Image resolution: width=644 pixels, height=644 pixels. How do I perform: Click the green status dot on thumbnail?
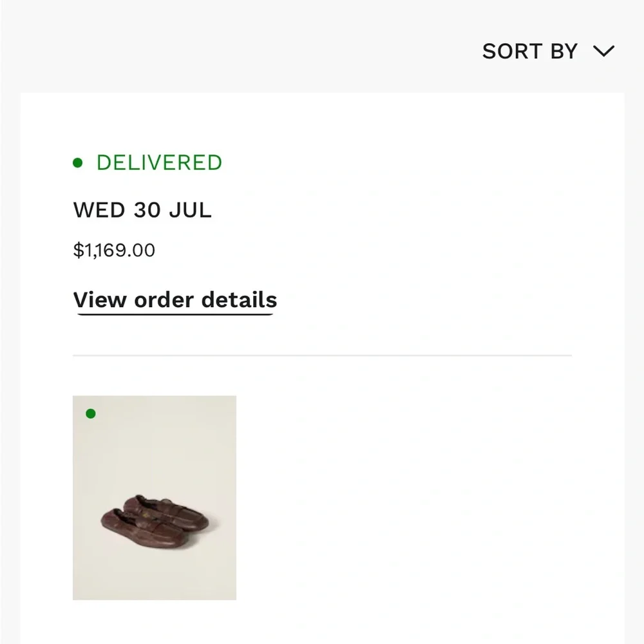click(x=91, y=413)
